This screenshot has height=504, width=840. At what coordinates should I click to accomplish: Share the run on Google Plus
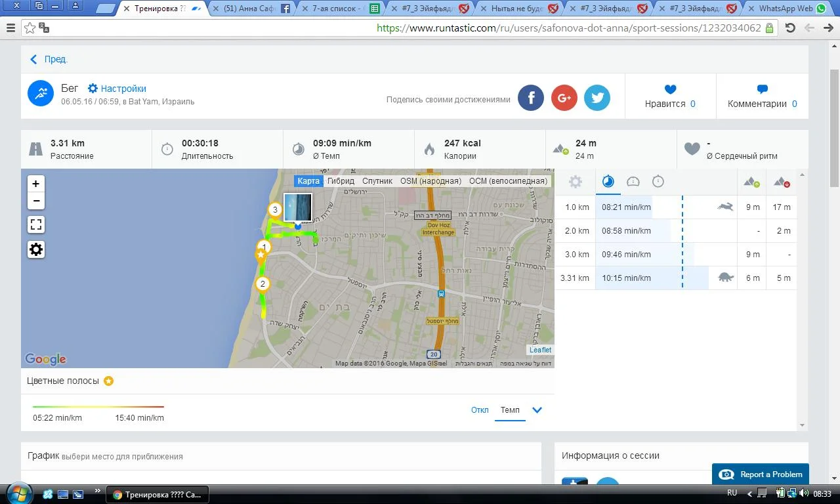tap(564, 98)
